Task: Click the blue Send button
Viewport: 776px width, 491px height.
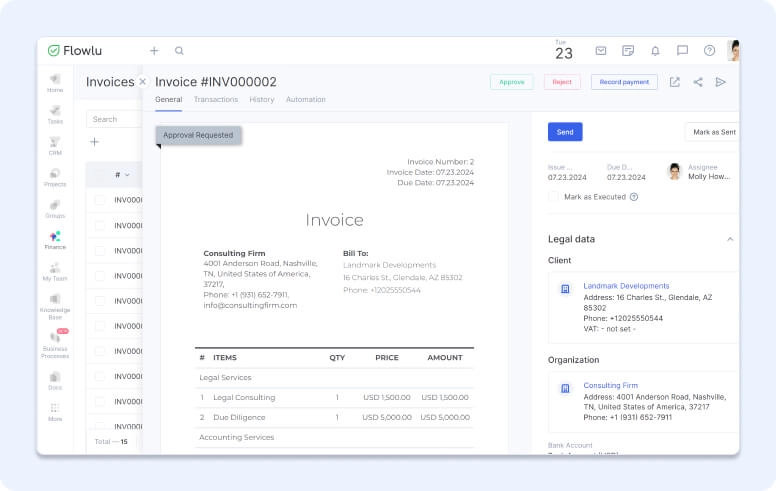Action: coord(565,132)
